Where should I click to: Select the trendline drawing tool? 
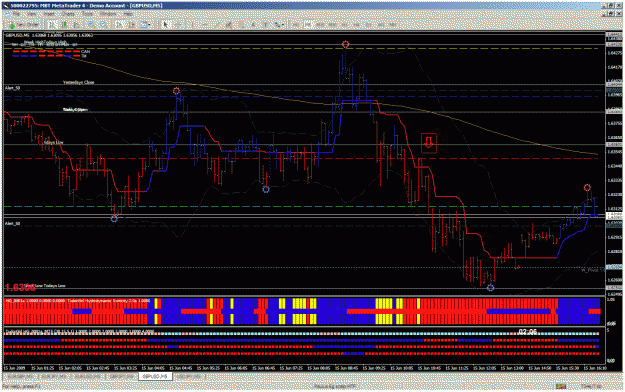[218, 25]
